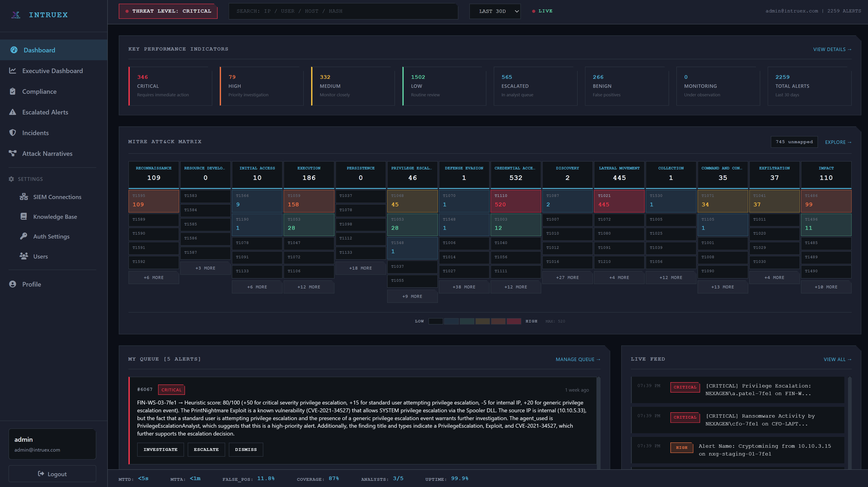Open the LAST 30D time range dropdown

(x=495, y=11)
